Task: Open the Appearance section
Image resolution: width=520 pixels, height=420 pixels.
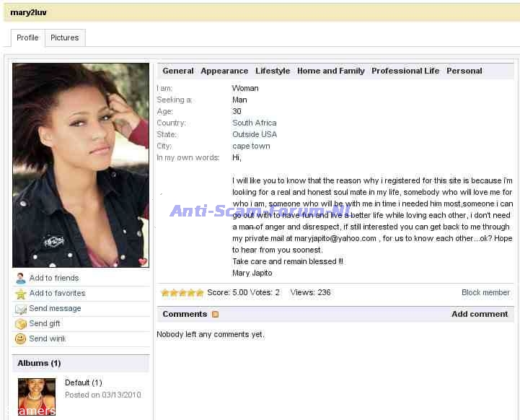Action: click(x=224, y=71)
